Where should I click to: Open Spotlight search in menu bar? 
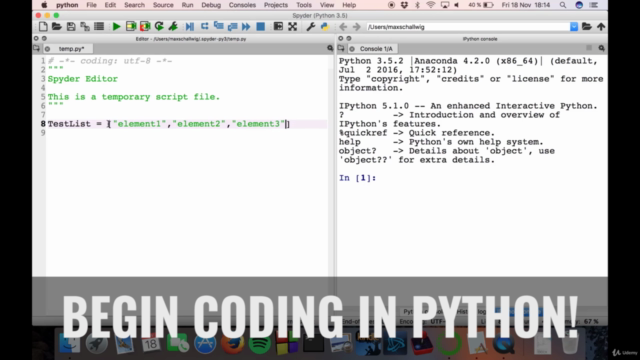pyautogui.click(x=563, y=5)
